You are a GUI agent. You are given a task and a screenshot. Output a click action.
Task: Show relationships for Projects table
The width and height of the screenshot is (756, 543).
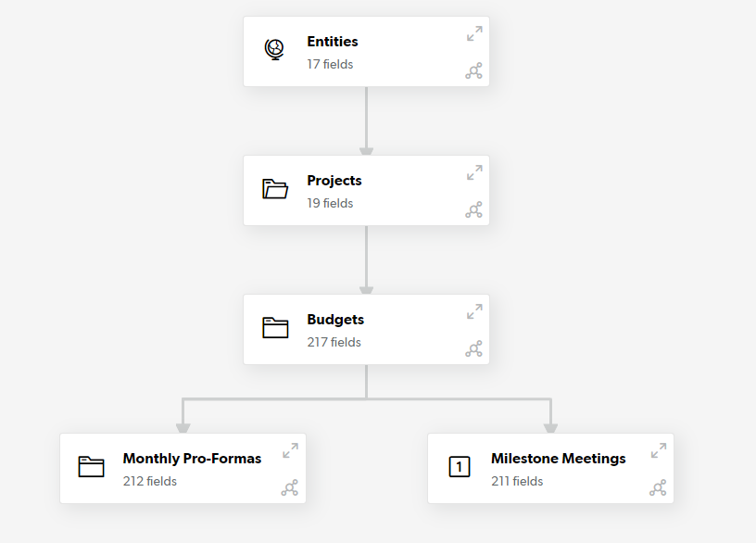(x=473, y=209)
